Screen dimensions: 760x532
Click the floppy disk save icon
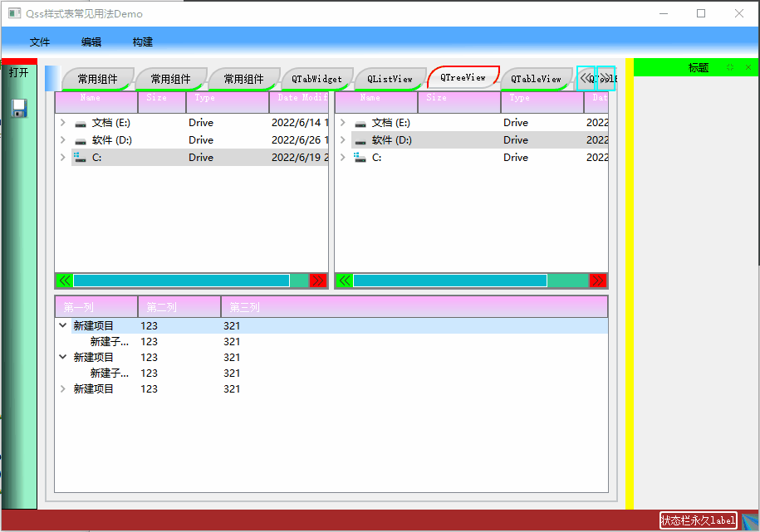(19, 109)
